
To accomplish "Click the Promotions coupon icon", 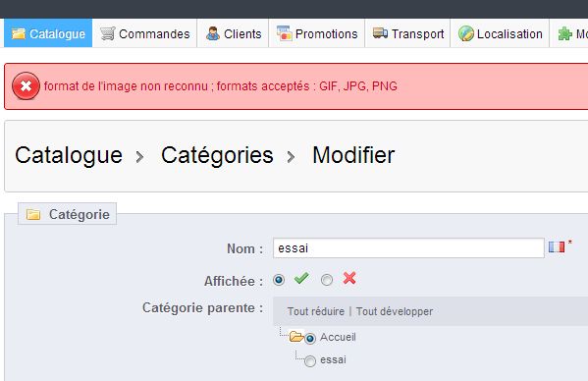I will click(285, 33).
